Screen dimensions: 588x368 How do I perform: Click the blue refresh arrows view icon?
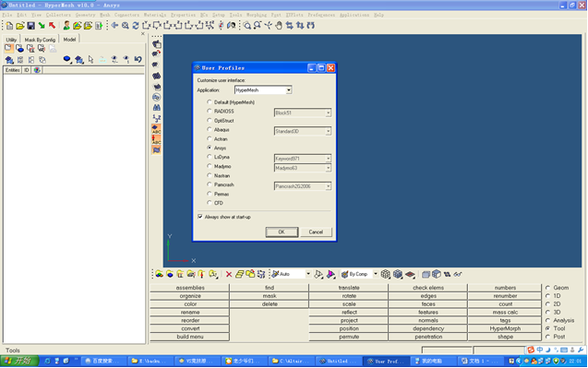click(136, 26)
